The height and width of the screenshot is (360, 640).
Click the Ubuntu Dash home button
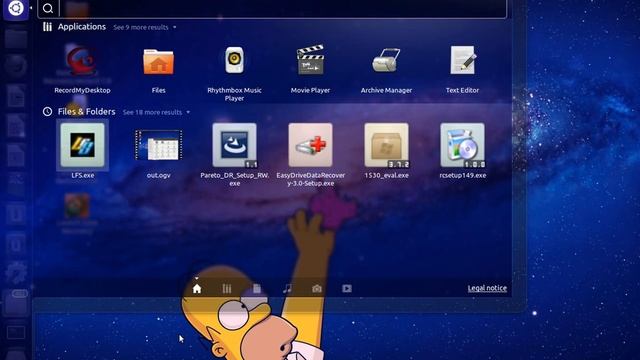coord(16,9)
